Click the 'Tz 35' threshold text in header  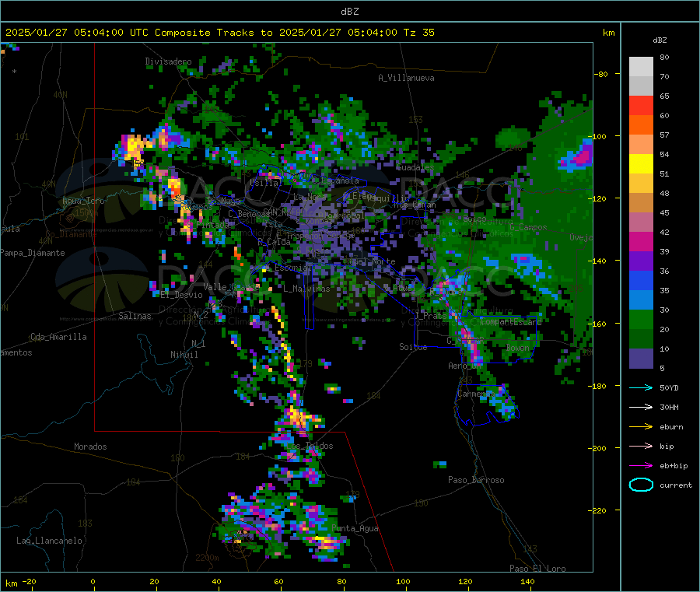coord(418,33)
